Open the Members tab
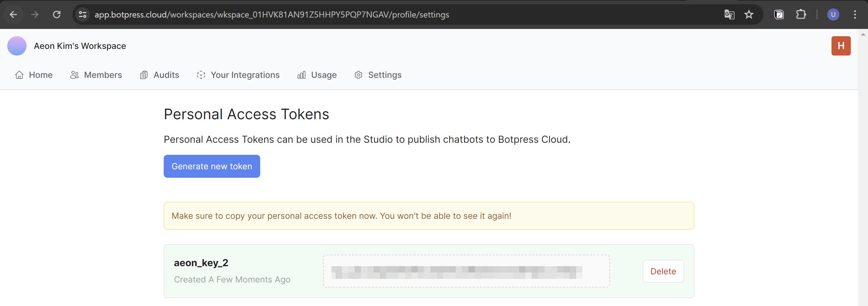 click(x=96, y=75)
